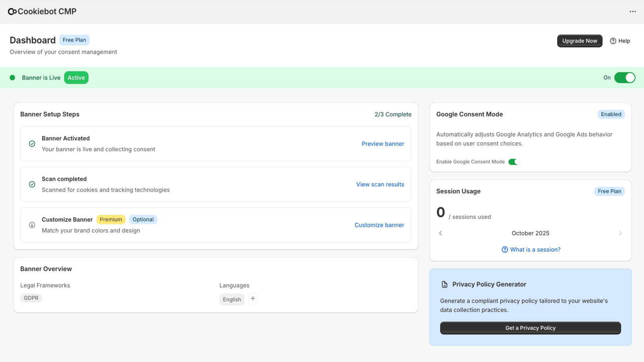The height and width of the screenshot is (362, 644).
Task: Turn off the banner with the On toggle
Action: pos(624,77)
